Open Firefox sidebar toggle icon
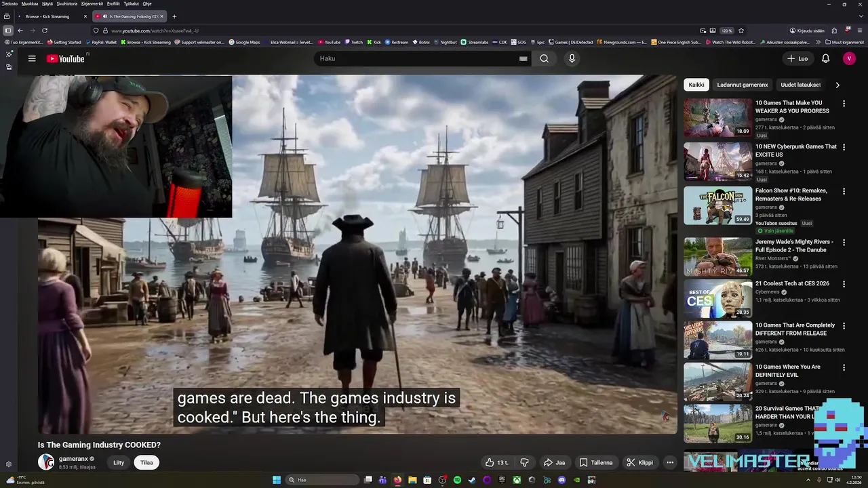The height and width of the screenshot is (488, 868). [x=8, y=30]
